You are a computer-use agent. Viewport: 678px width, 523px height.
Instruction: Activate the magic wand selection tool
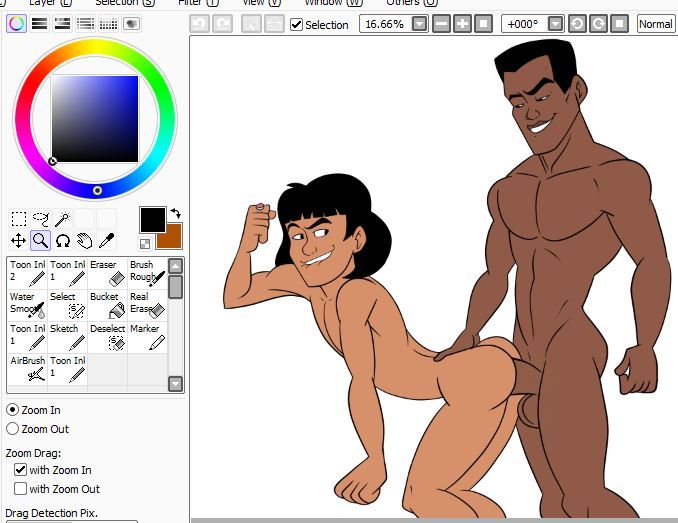coord(62,219)
